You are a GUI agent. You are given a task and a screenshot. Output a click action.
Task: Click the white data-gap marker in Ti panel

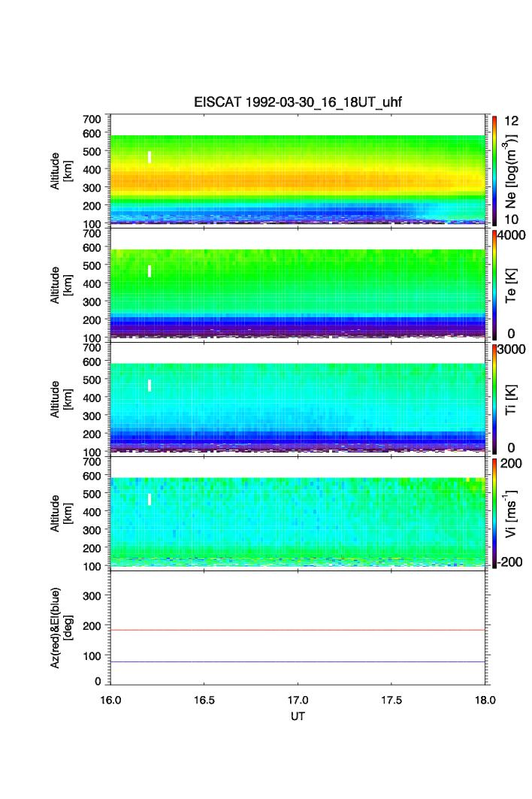(150, 386)
